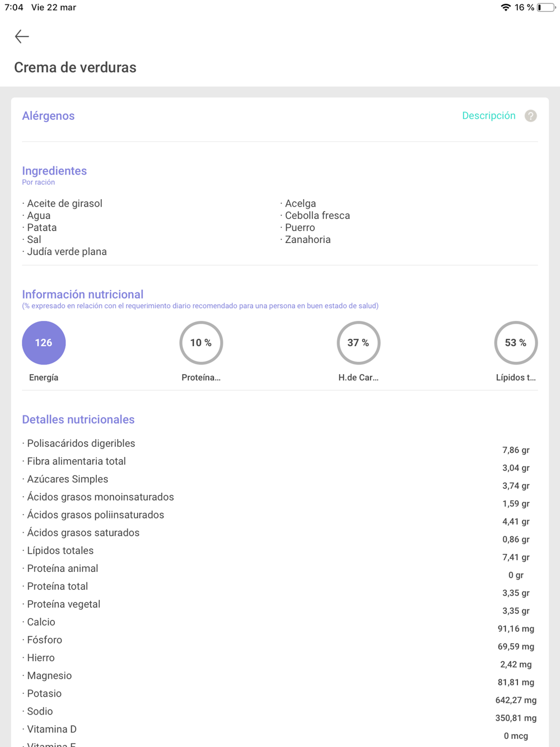Select the Ingredientes section heading
This screenshot has width=560, height=747.
(x=54, y=171)
